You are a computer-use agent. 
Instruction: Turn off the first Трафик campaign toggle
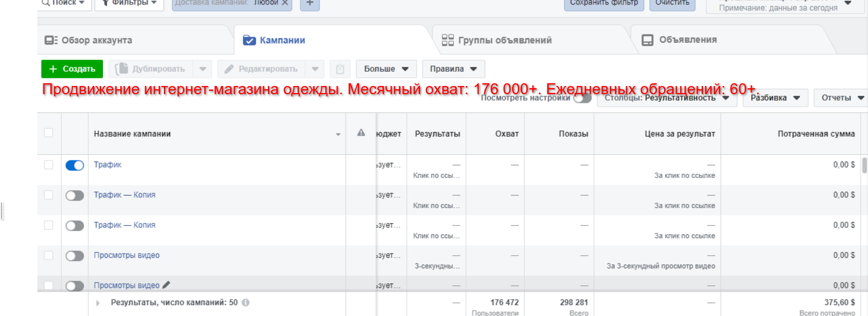75,165
